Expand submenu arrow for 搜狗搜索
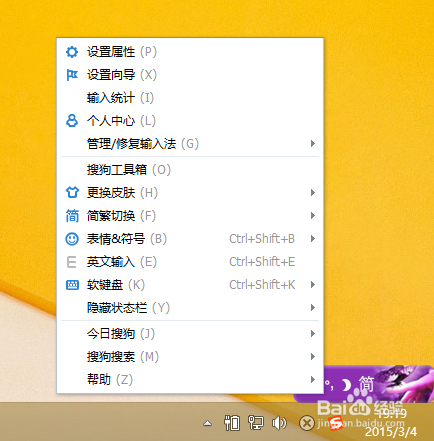The width and height of the screenshot is (434, 441). point(313,357)
